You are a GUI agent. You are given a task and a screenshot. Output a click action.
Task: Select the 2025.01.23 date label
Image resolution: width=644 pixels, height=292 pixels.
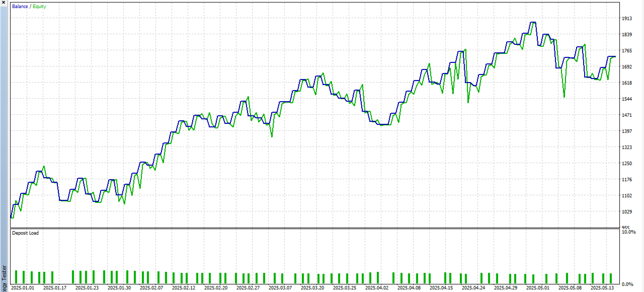[x=87, y=288]
